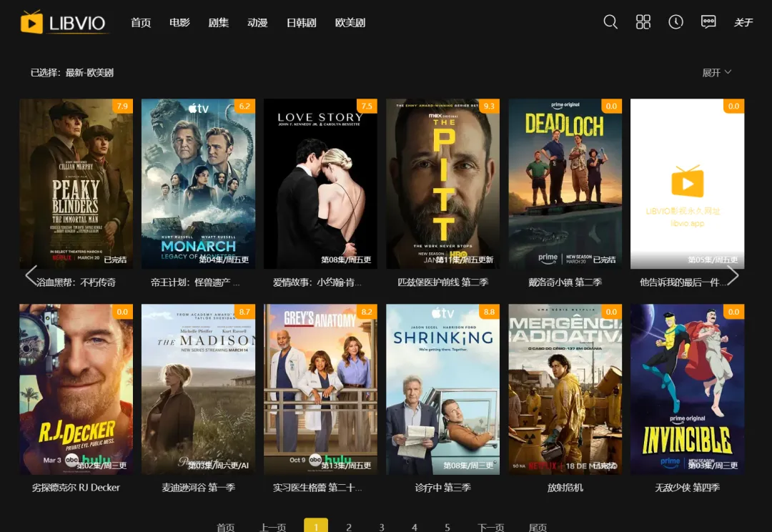Click title 戴洛奇小镇 第二季
The width and height of the screenshot is (772, 532).
tap(565, 282)
